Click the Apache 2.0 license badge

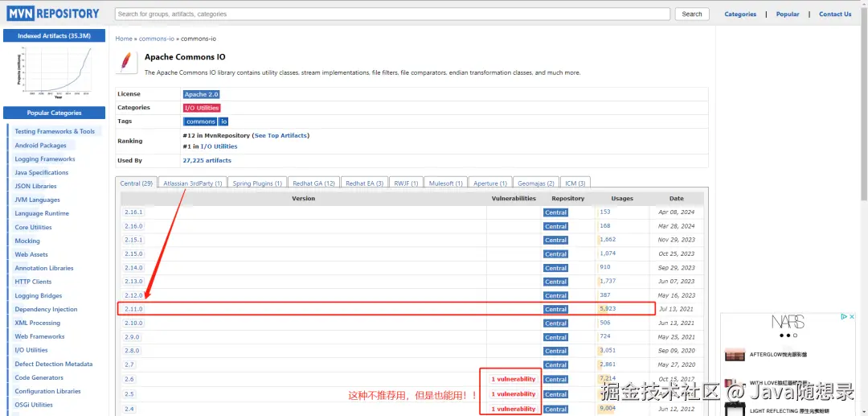click(202, 95)
